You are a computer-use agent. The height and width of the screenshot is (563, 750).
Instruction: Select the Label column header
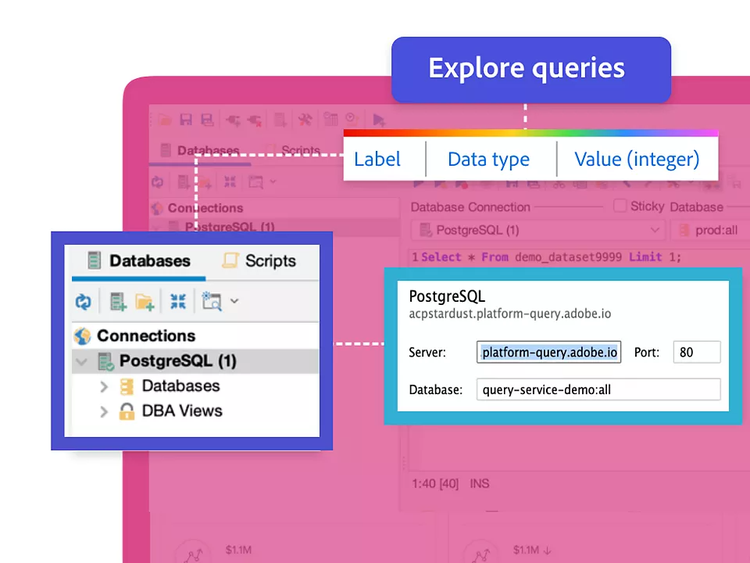(377, 159)
